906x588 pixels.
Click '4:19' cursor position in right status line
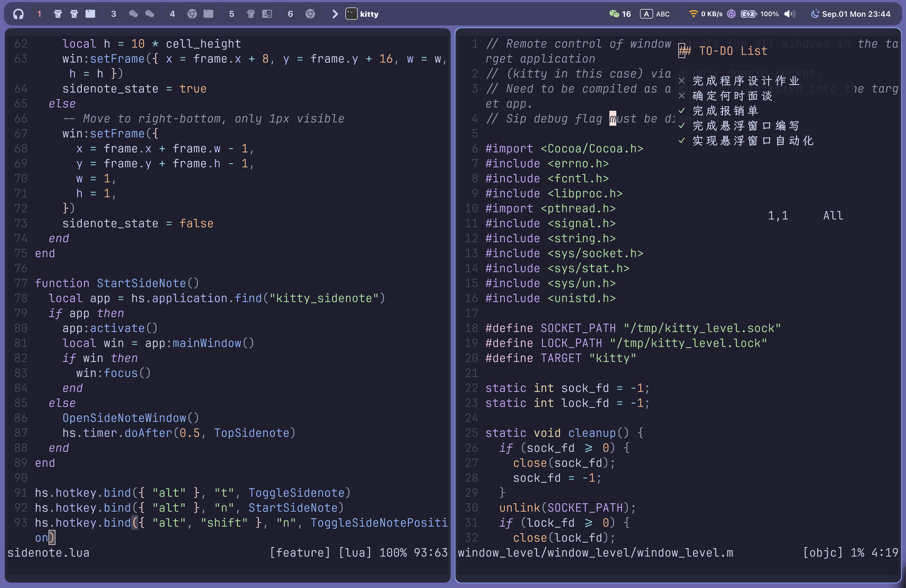pos(885,553)
